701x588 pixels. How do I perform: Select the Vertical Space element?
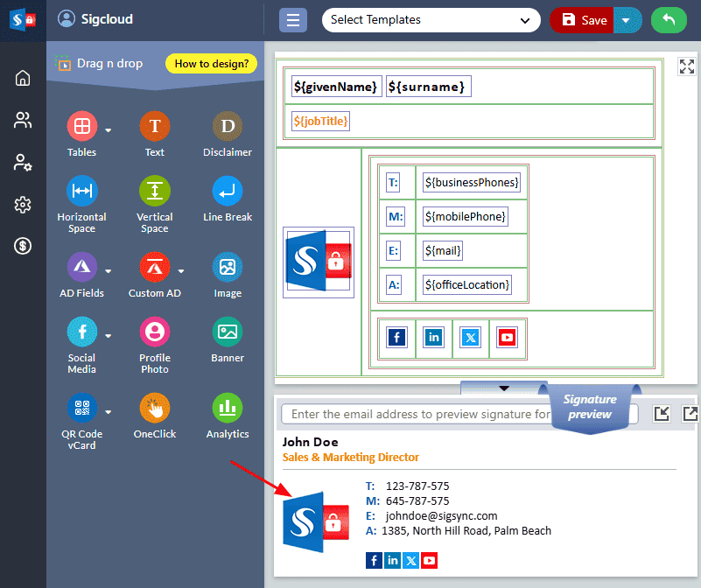pyautogui.click(x=154, y=191)
